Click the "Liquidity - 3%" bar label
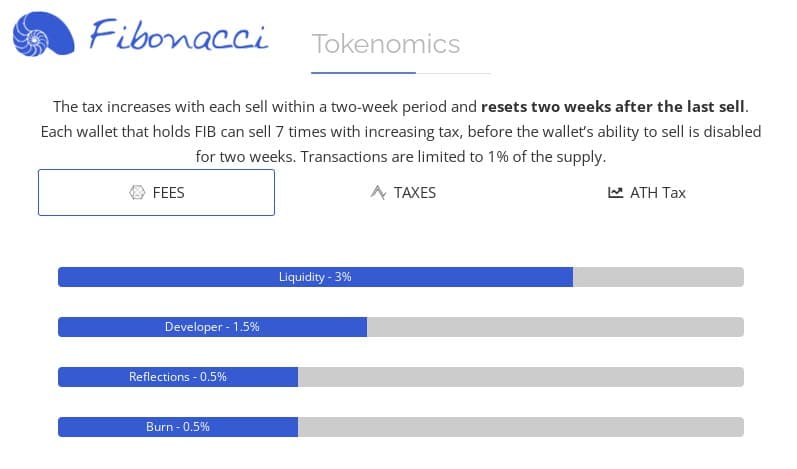797x469 pixels. point(315,277)
